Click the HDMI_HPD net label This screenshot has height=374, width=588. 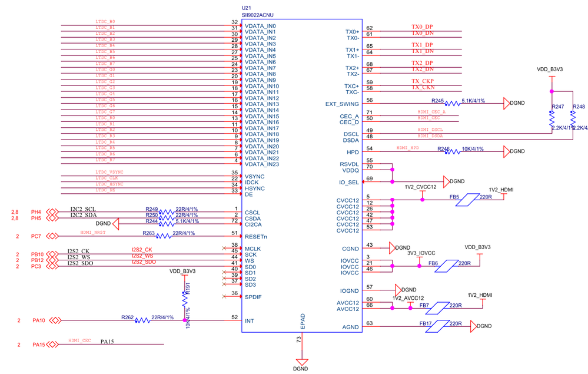[x=408, y=148]
